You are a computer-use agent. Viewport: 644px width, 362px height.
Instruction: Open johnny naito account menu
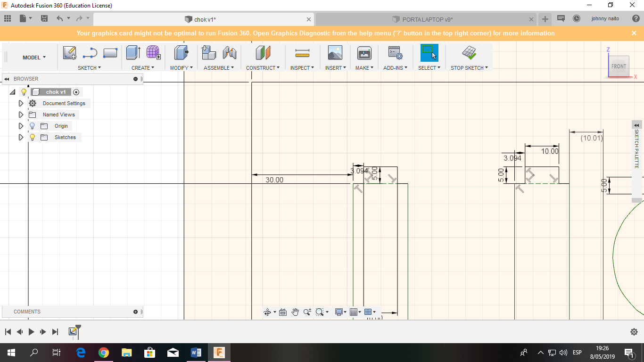605,18
